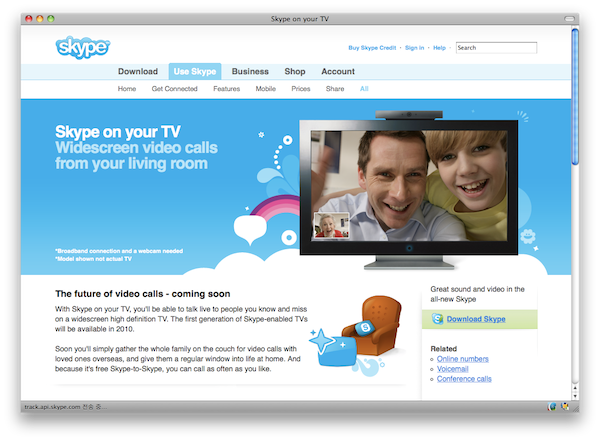Open the Business menu item

pyautogui.click(x=250, y=72)
